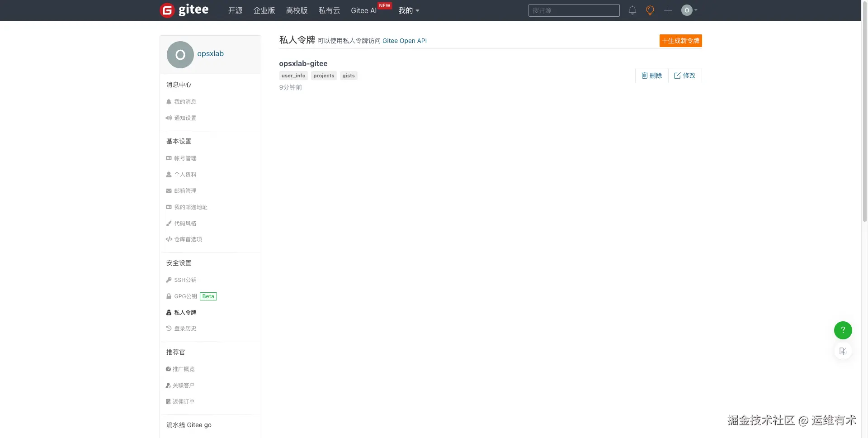The image size is (868, 438).
Task: Open GPG公钥 in the sidebar
Action: point(186,296)
